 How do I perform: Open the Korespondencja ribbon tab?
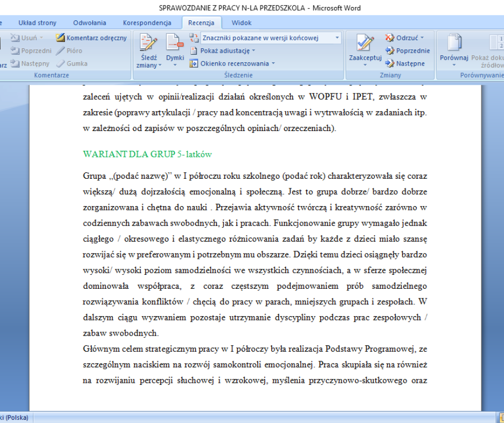click(x=147, y=23)
